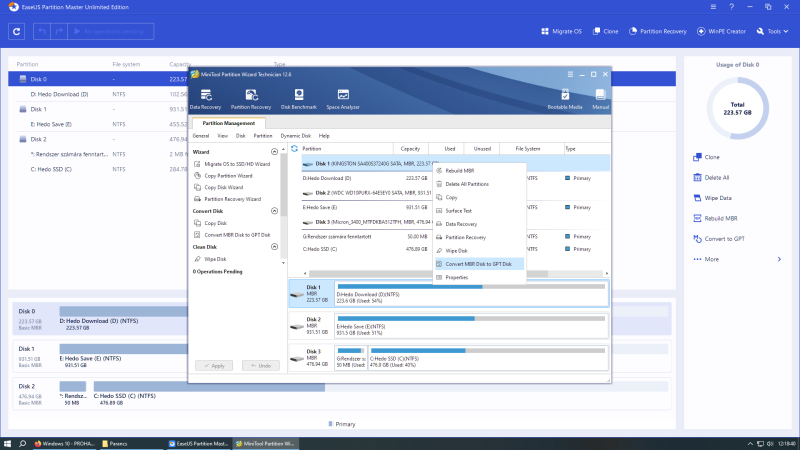The height and width of the screenshot is (450, 800).
Task: Click MiniTool Partition Recovery toolbar icon
Action: tap(251, 99)
